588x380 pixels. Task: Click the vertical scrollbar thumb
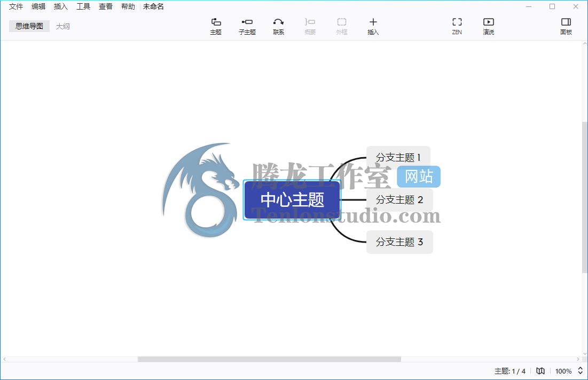(585, 197)
